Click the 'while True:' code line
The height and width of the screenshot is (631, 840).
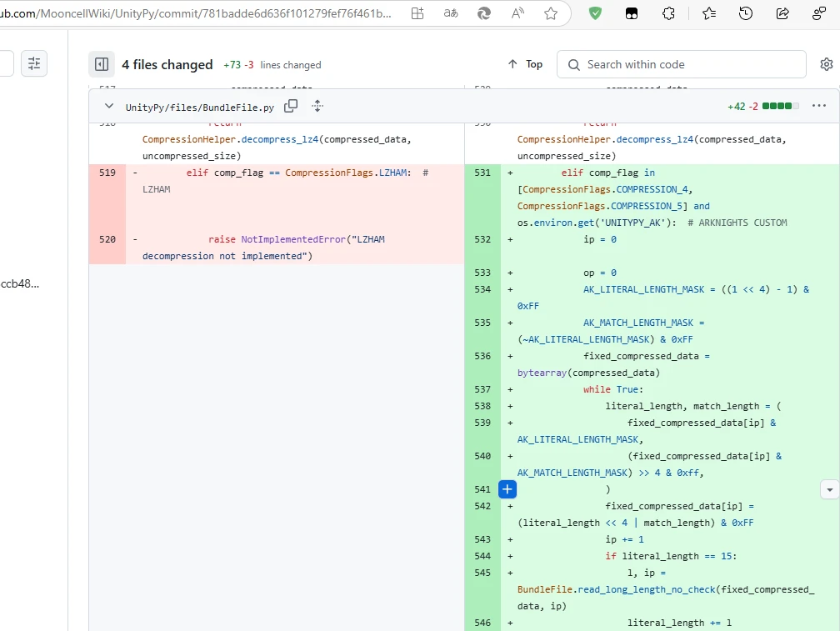613,389
